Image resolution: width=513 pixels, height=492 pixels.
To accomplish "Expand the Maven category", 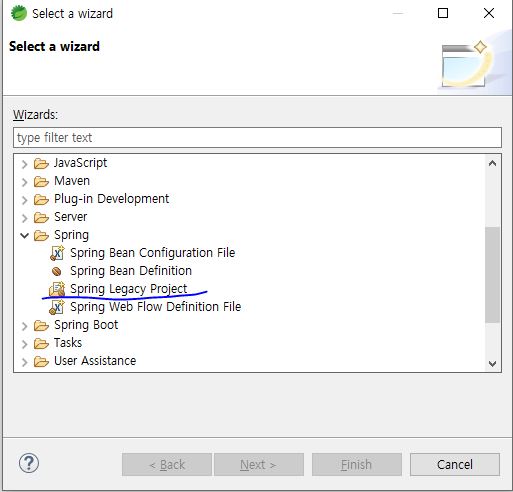I will pyautogui.click(x=24, y=182).
